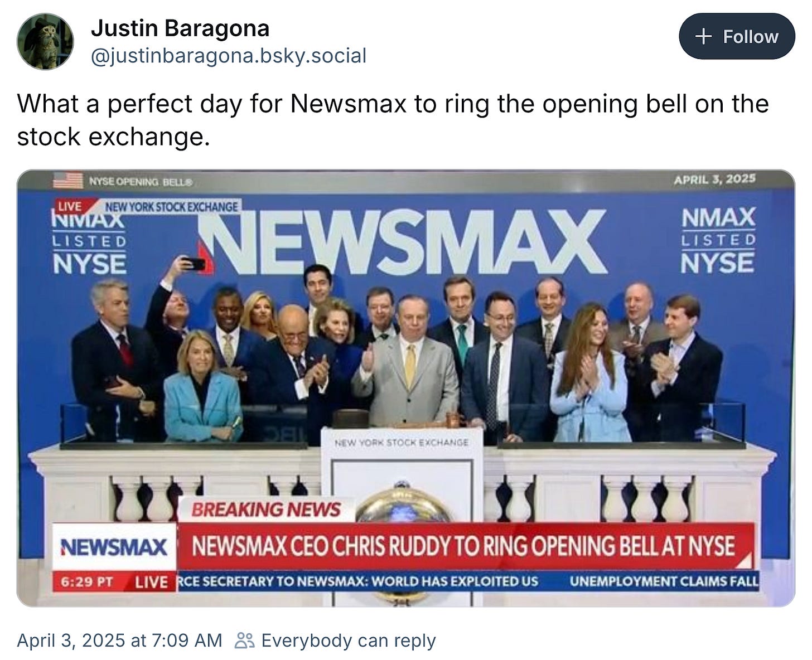Open the April 3, 2025 at 7:09 AM timestamp

tap(119, 640)
